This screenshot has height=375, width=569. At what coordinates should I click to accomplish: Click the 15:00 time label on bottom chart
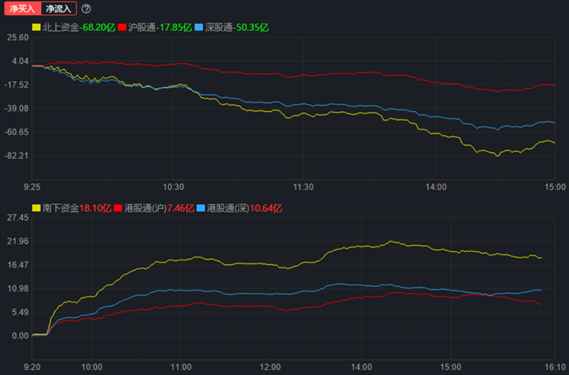point(451,367)
